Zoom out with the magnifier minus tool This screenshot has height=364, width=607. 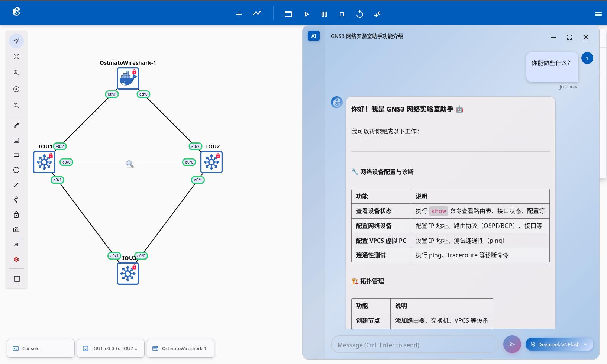16,106
